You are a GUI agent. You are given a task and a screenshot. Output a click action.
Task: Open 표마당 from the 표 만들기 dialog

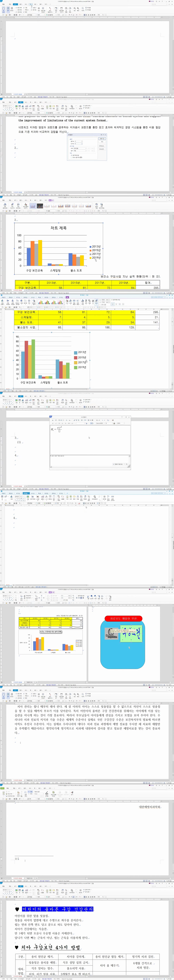click(x=102, y=146)
